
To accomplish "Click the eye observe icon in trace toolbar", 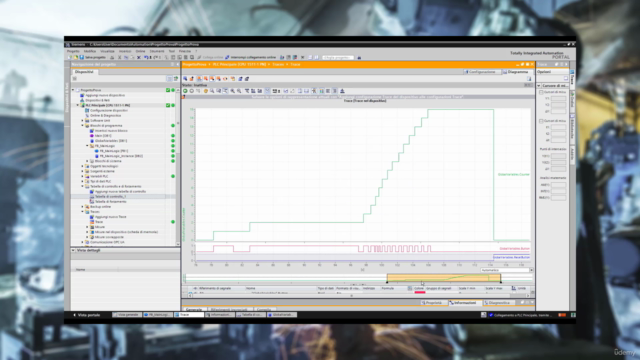I will [225, 79].
